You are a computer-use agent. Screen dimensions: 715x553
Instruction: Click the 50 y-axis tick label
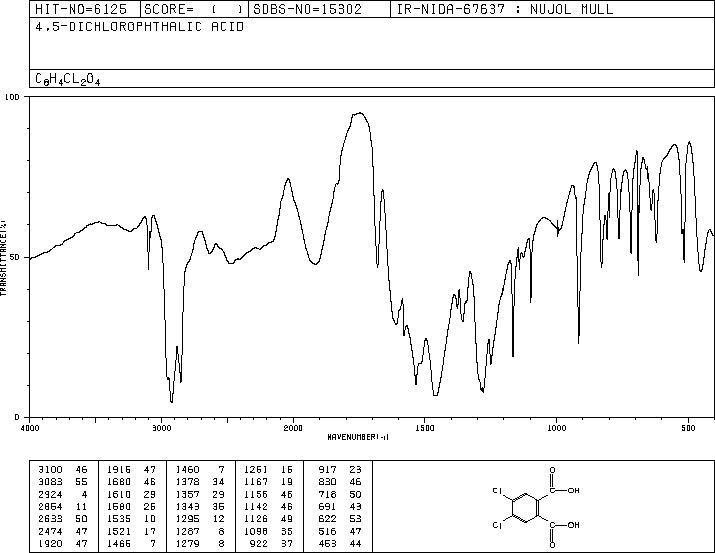[x=15, y=257]
